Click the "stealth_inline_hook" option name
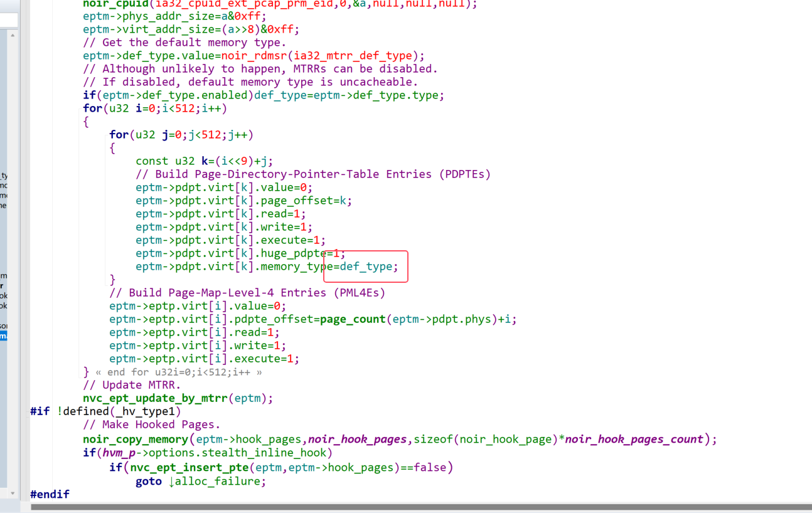The width and height of the screenshot is (812, 513). pyautogui.click(x=264, y=452)
